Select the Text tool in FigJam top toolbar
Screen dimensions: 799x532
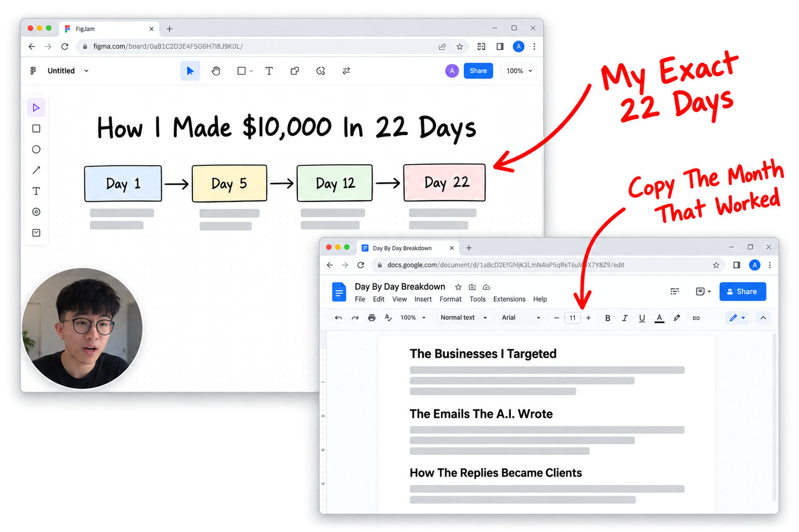click(x=269, y=71)
